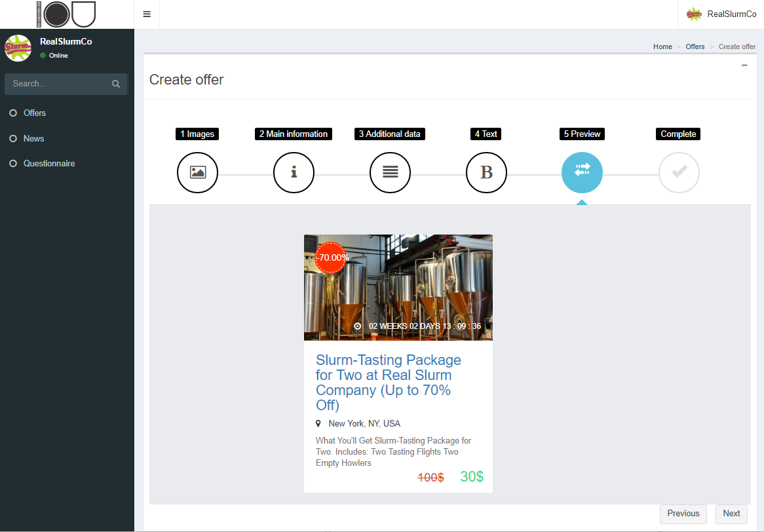Click the search magnifier icon in sidebar
The width and height of the screenshot is (764, 532).
[116, 84]
